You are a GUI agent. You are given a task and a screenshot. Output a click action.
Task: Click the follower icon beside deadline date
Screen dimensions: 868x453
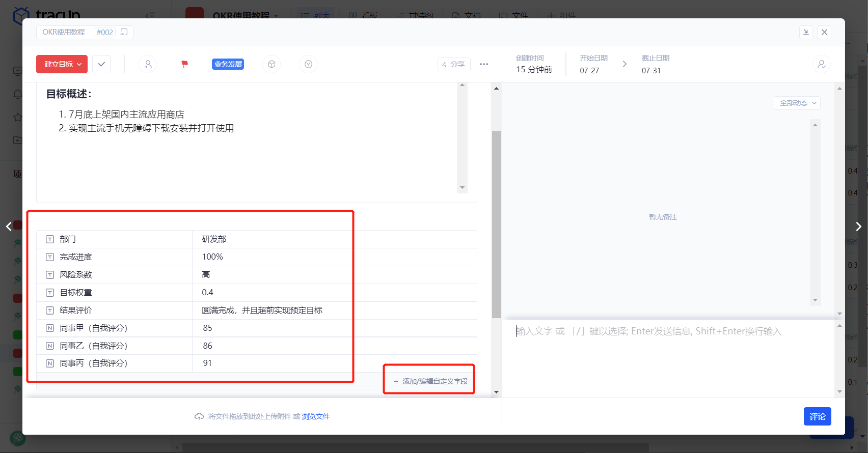point(821,64)
